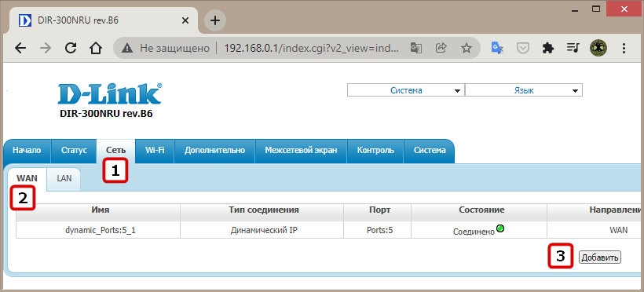Screen dimensions: 644x292
Task: Expand the Система dropdown
Action: [x=406, y=91]
